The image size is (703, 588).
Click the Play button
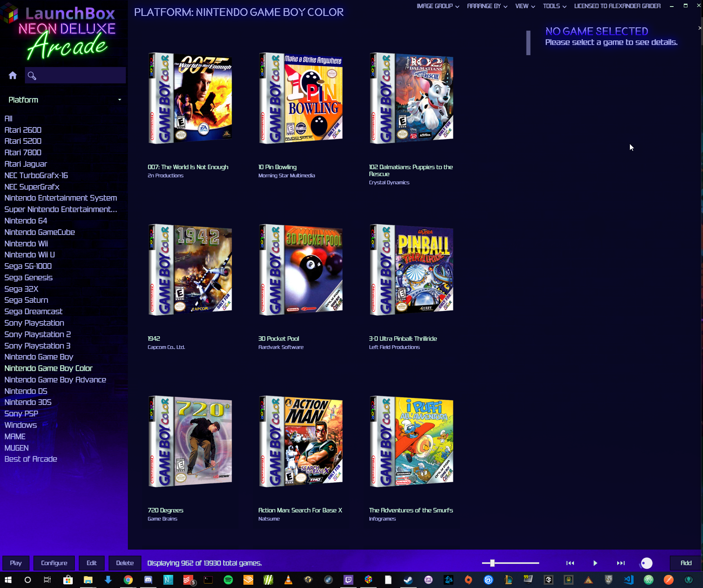pyautogui.click(x=16, y=563)
